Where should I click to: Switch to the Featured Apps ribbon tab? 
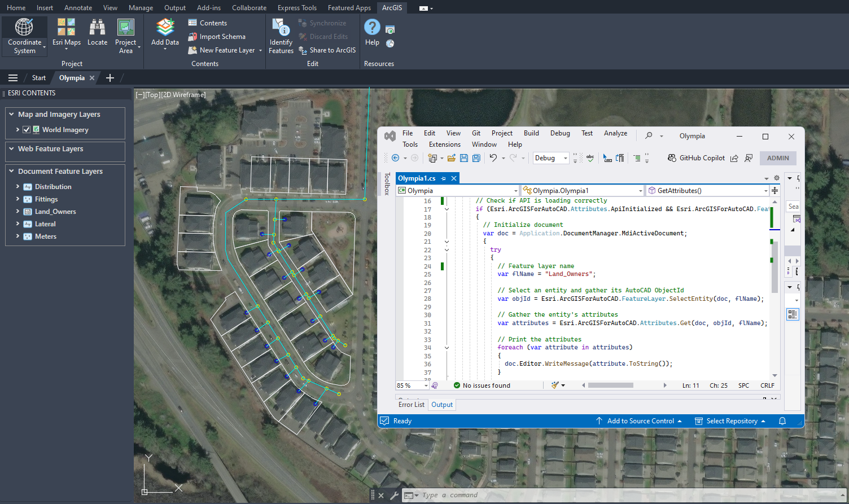(x=349, y=8)
